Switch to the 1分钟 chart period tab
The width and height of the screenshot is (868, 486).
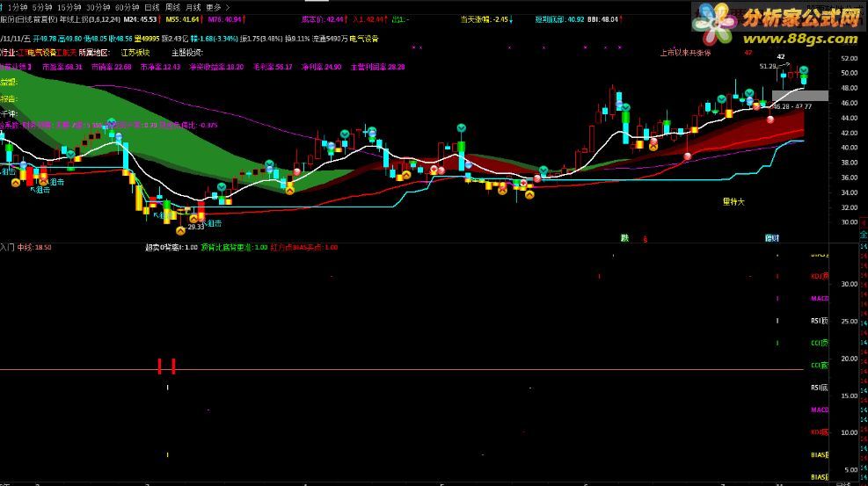18,7
